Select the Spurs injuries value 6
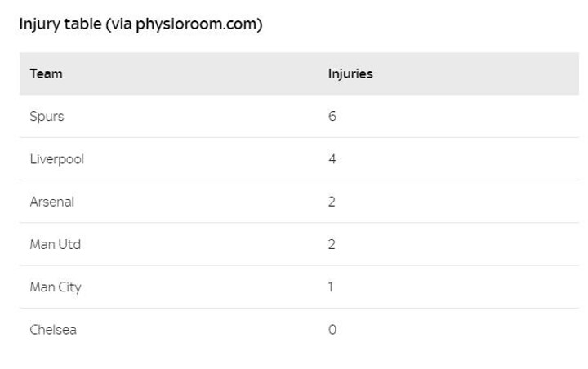 pos(332,116)
